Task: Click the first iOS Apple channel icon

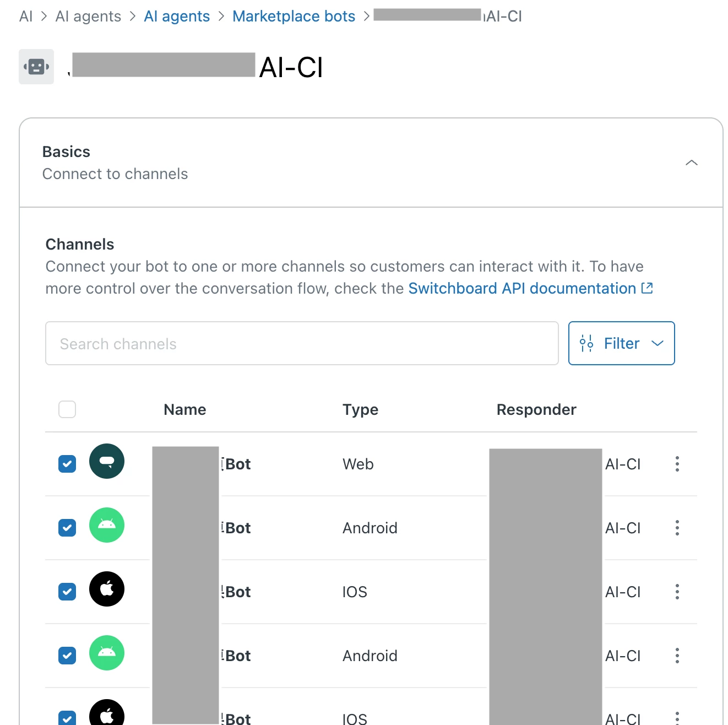Action: click(107, 589)
